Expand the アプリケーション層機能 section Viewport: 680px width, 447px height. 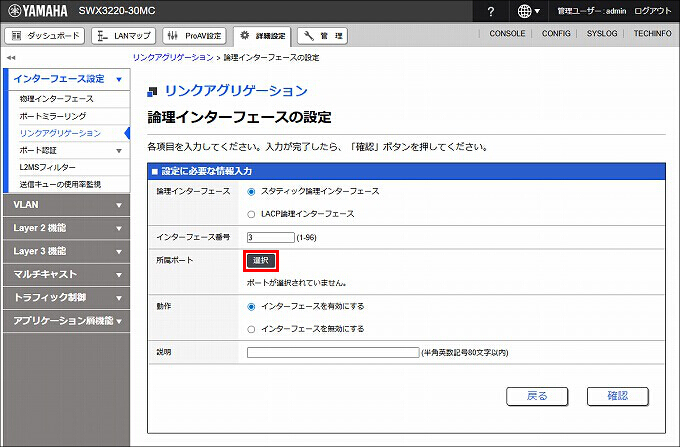click(x=66, y=321)
